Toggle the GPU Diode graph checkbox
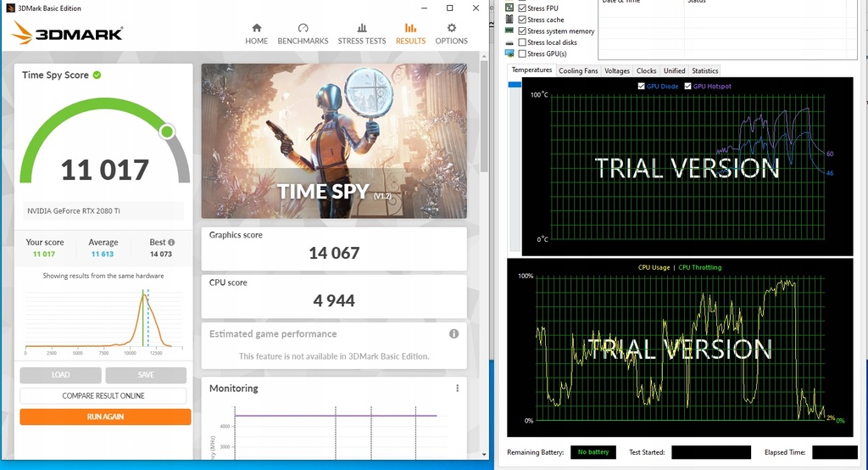This screenshot has height=470, width=868. [x=641, y=86]
